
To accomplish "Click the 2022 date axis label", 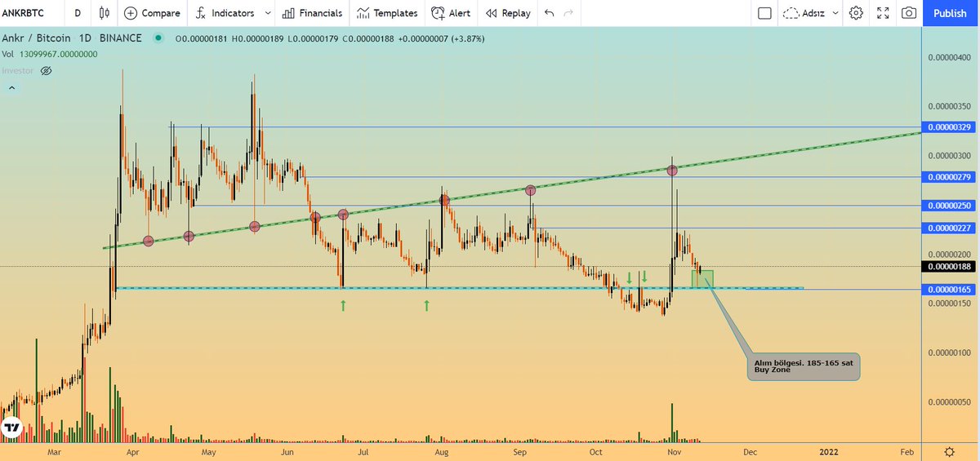I will pyautogui.click(x=829, y=451).
